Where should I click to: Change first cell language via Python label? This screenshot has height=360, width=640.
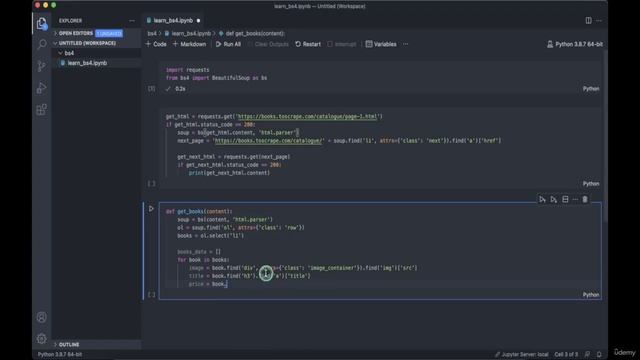(591, 89)
